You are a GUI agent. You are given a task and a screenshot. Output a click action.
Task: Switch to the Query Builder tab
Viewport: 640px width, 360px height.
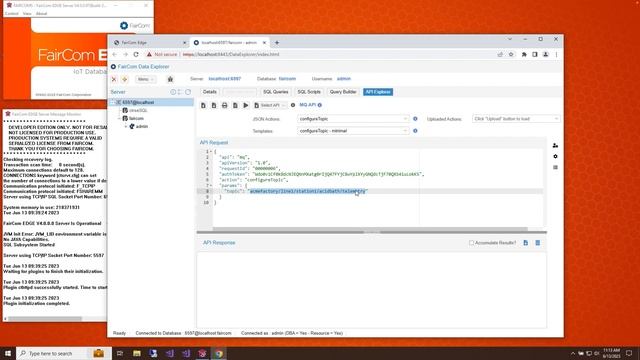click(343, 92)
